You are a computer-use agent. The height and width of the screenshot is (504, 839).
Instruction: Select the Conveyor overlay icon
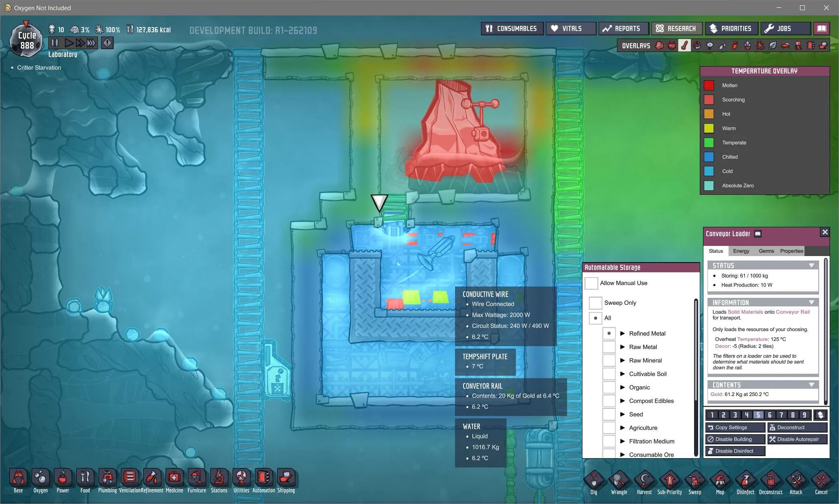tap(823, 45)
